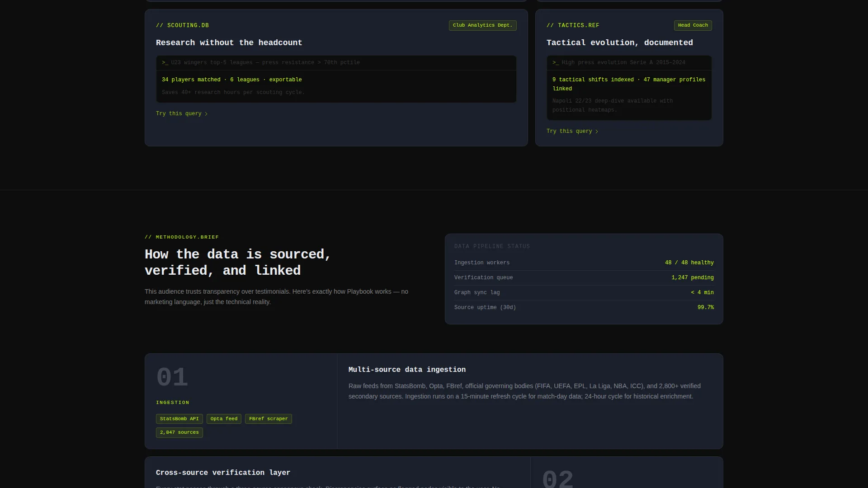Select the Head Coach badge
The image size is (868, 488).
click(693, 25)
